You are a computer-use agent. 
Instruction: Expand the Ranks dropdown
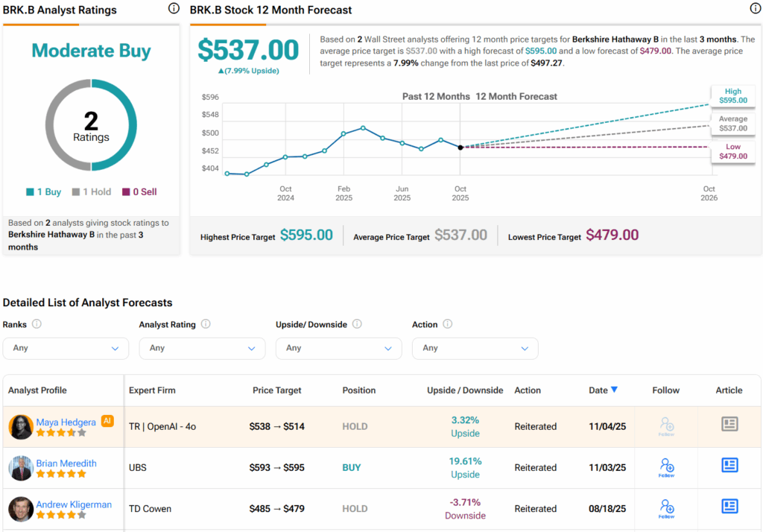pyautogui.click(x=66, y=348)
